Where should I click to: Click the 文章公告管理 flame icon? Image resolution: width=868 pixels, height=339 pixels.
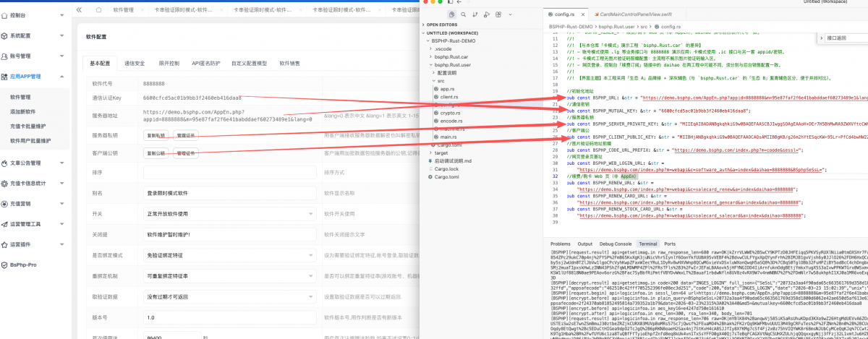(x=5, y=163)
